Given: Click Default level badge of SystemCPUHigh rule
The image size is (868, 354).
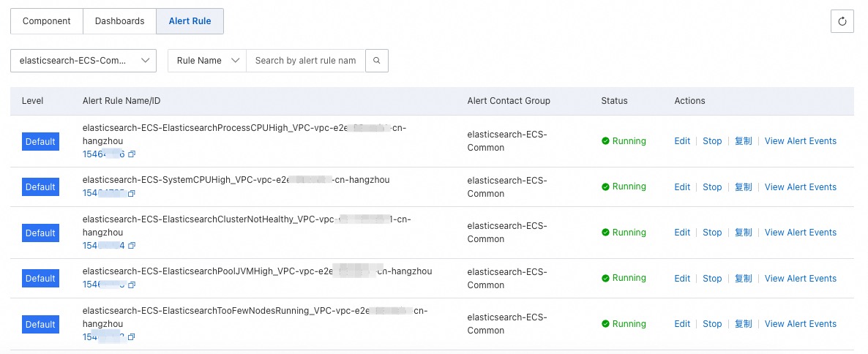Looking at the screenshot, I should pos(40,187).
